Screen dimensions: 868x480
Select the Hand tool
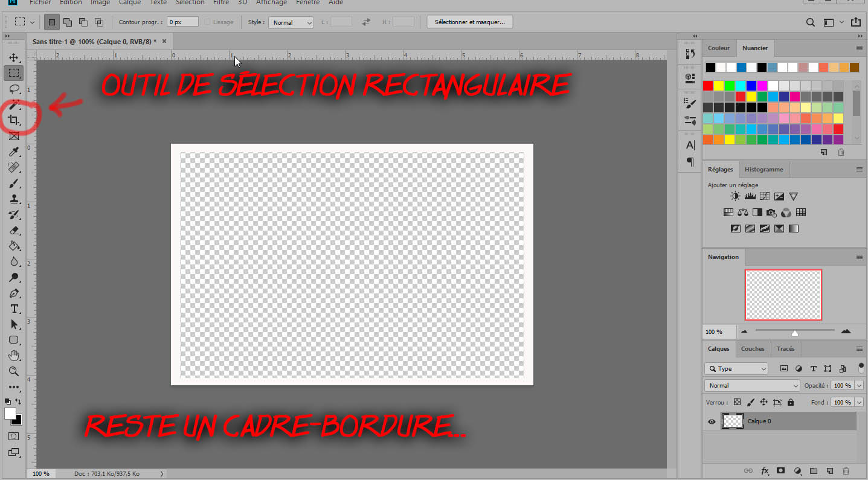click(x=14, y=356)
